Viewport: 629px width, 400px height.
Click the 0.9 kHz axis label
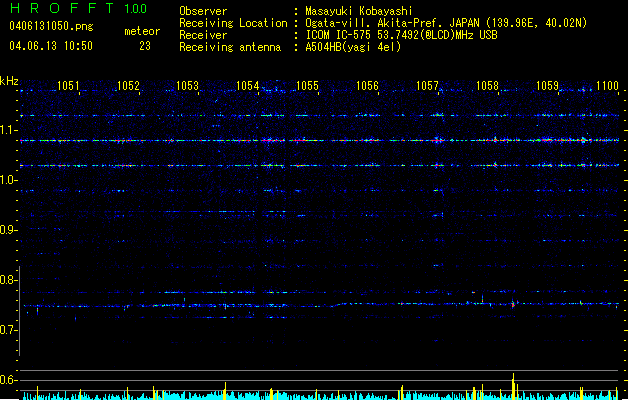pos(8,230)
